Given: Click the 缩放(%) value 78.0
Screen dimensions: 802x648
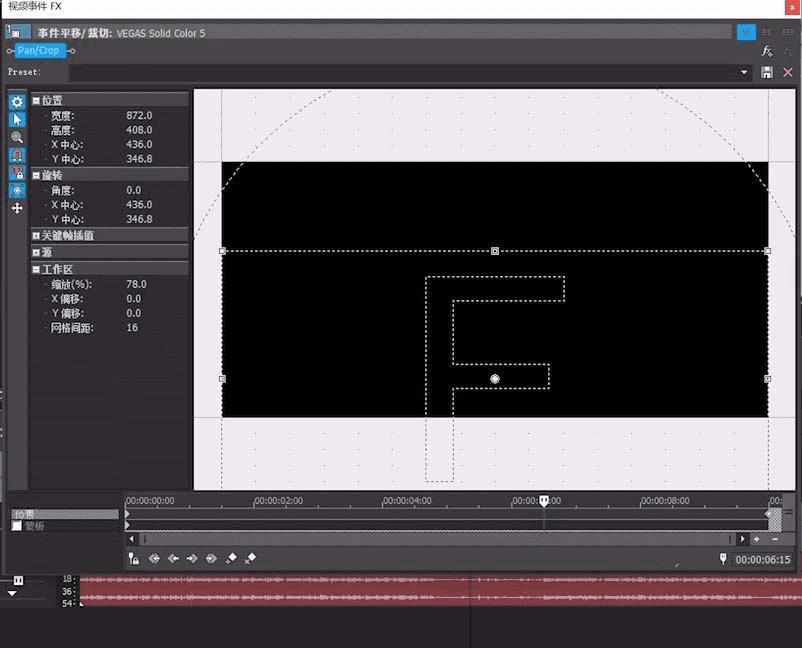Looking at the screenshot, I should 136,284.
